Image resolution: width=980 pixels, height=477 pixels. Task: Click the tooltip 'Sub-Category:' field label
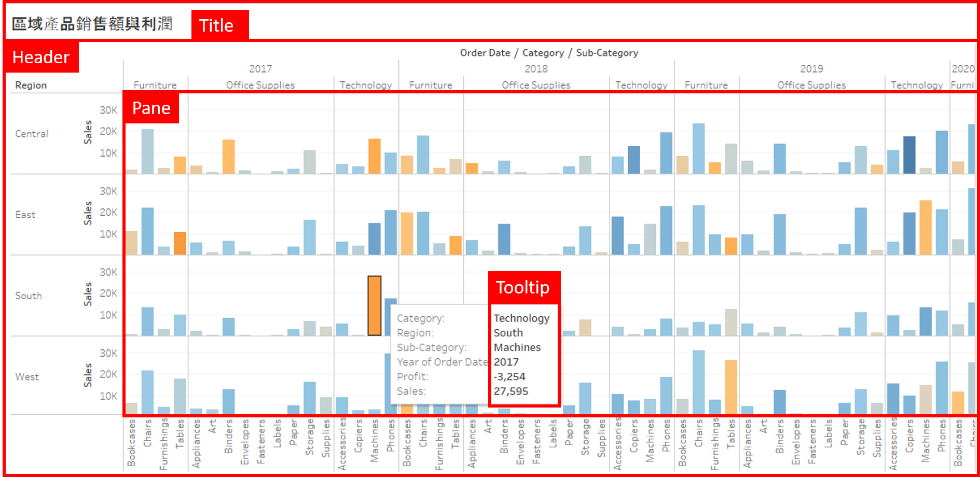point(432,347)
